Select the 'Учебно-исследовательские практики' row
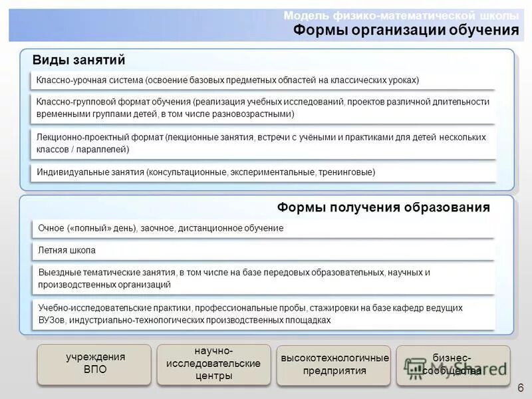Image resolution: width=532 pixels, height=399 pixels. point(263,314)
